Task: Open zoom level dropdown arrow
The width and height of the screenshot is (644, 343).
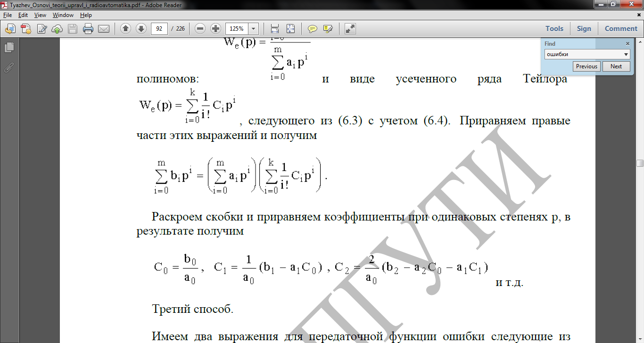Action: click(254, 29)
